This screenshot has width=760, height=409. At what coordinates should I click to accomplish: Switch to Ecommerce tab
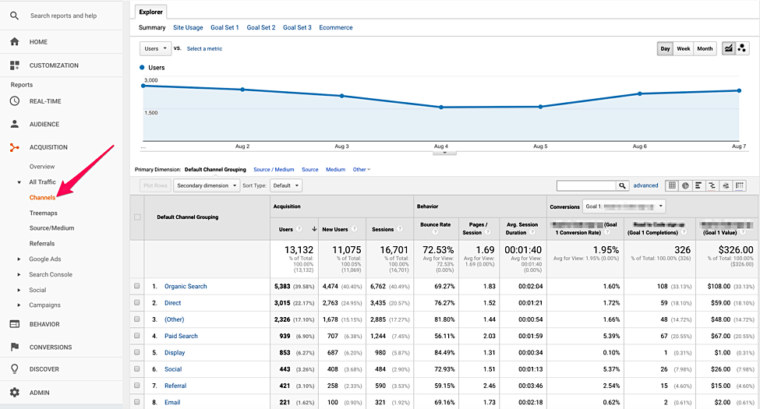[x=336, y=28]
